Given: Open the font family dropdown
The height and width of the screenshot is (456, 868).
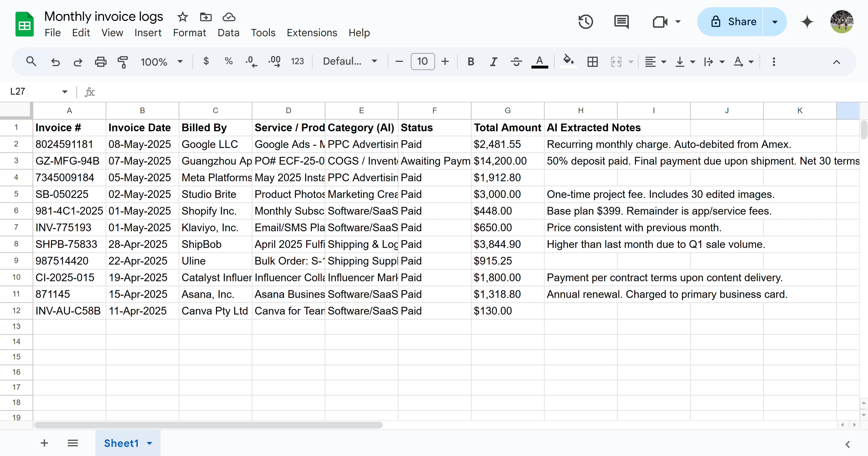Looking at the screenshot, I should click(x=350, y=61).
